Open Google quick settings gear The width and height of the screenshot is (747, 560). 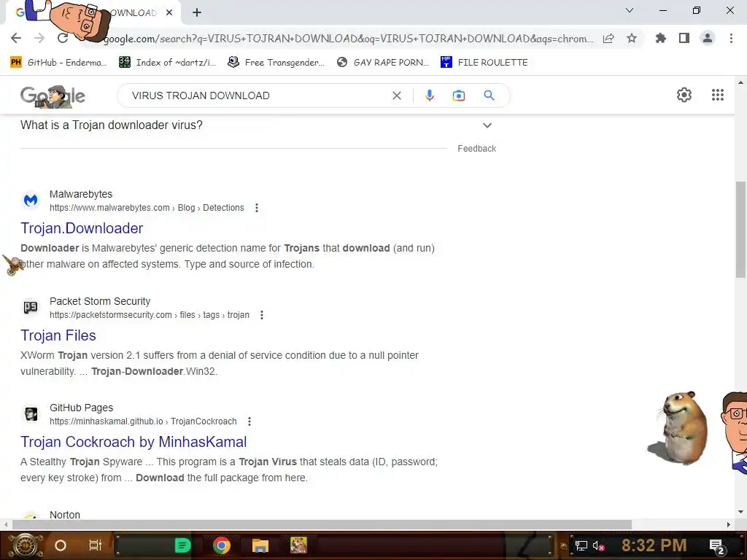coord(684,95)
